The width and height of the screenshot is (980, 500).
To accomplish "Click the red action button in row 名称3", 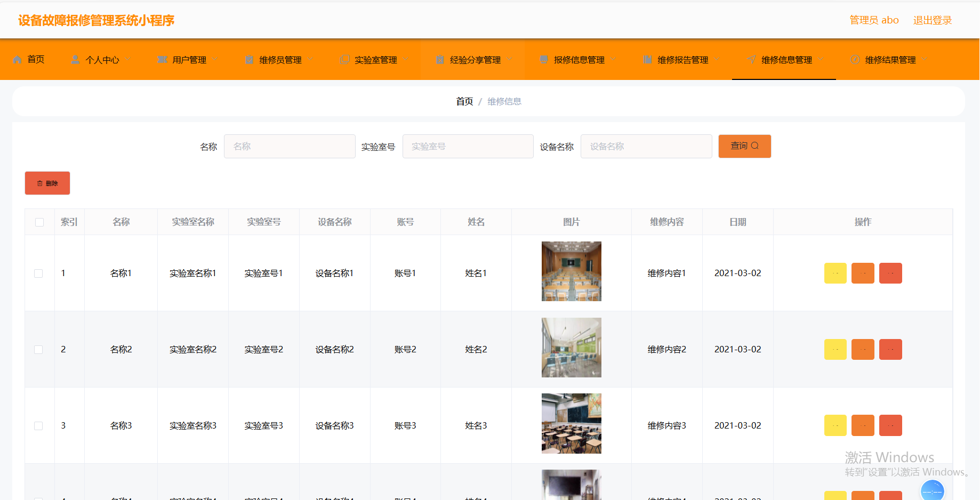I will coord(890,425).
